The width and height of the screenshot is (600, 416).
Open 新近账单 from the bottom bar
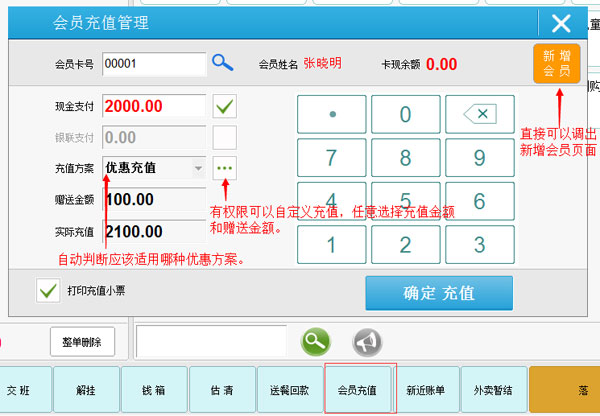point(426,389)
